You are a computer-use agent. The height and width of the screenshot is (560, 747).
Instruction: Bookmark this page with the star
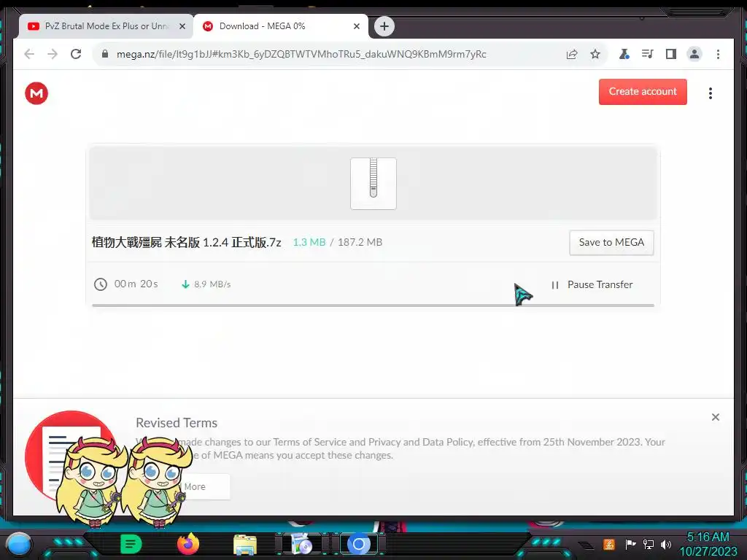click(595, 54)
